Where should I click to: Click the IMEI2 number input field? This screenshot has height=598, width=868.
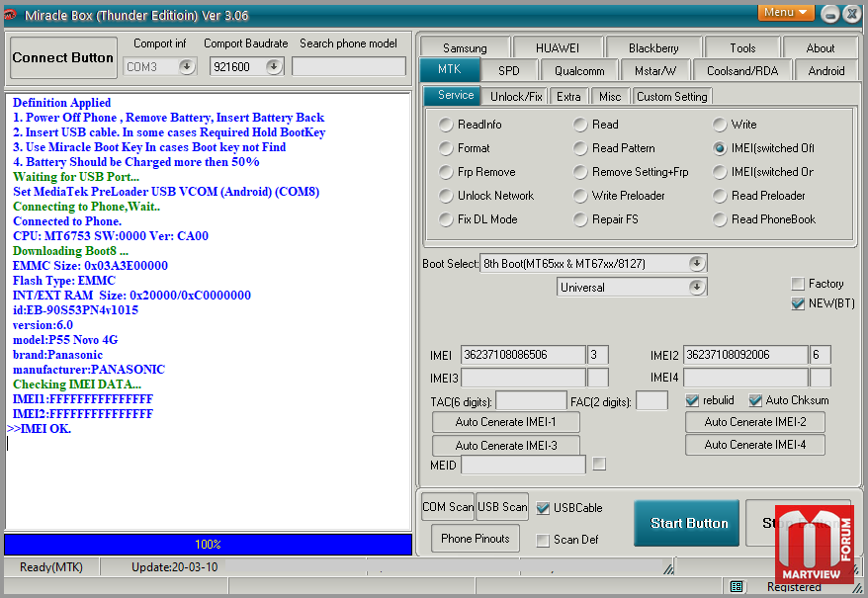745,355
